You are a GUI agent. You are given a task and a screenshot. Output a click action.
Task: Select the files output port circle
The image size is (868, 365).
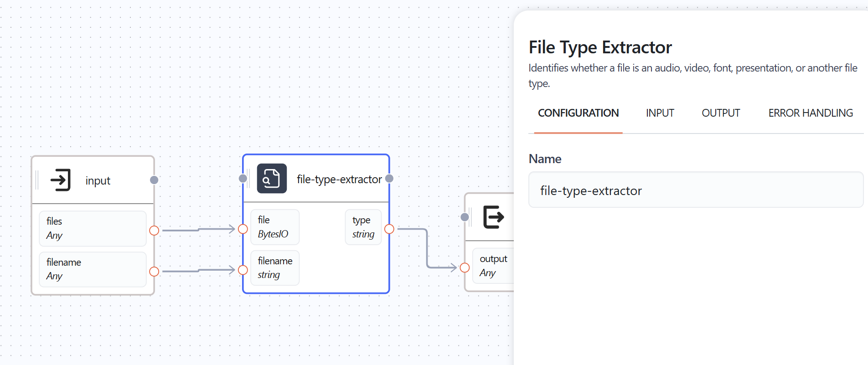point(154,231)
